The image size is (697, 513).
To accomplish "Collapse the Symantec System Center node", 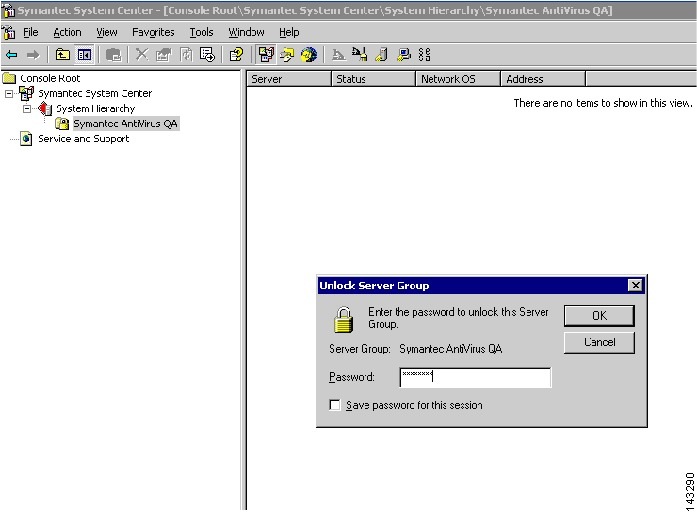I will pos(9,94).
